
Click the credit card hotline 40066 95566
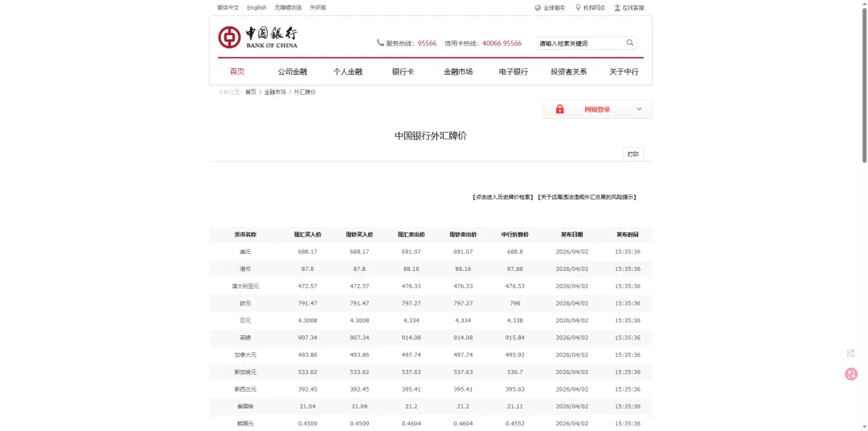point(502,43)
